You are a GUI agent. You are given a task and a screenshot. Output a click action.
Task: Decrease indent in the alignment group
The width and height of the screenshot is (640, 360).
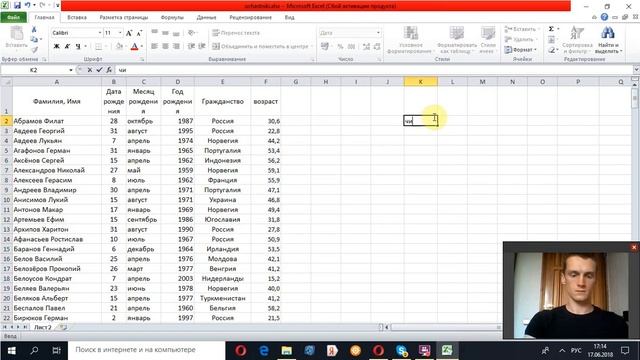(191, 46)
